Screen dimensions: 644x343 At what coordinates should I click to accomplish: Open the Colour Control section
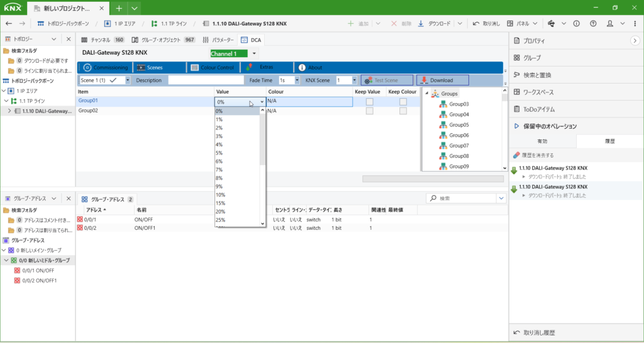213,67
